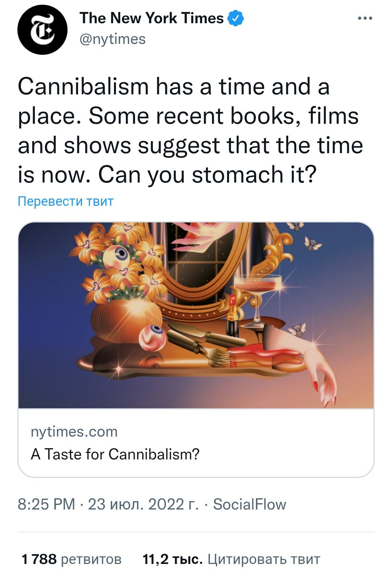Click the severed hand with red nails
392x585 pixels.
click(301, 361)
